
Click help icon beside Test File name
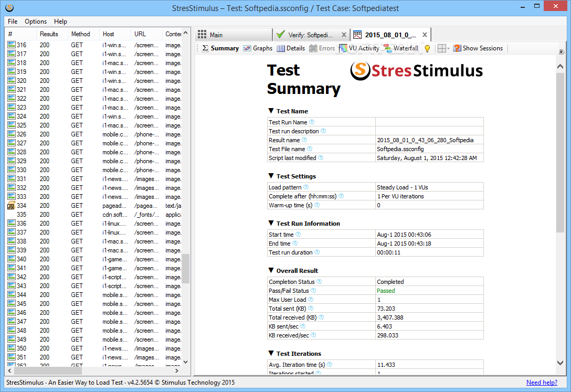point(310,149)
